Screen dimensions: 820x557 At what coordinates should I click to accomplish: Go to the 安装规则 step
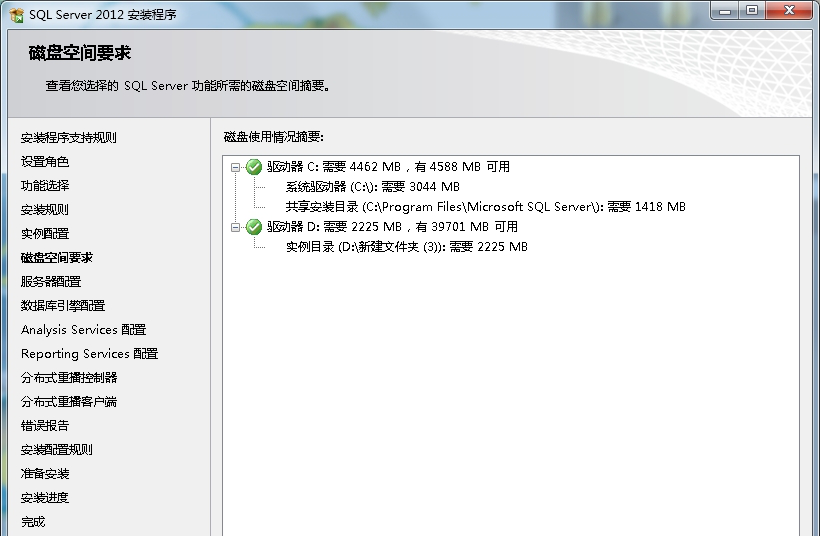tap(45, 210)
